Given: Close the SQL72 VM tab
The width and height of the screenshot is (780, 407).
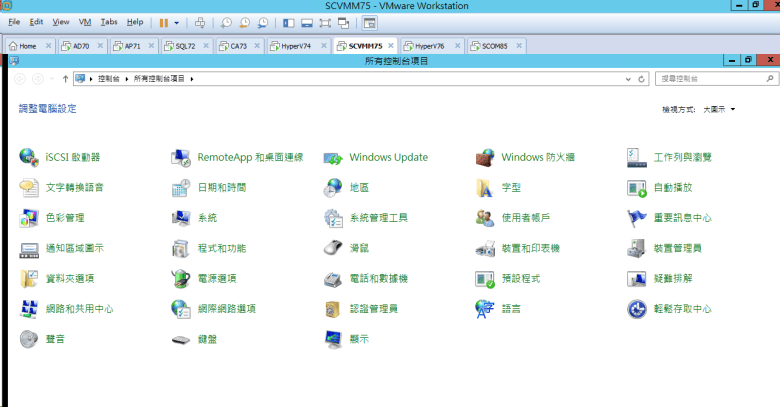Looking at the screenshot, I should coord(206,46).
